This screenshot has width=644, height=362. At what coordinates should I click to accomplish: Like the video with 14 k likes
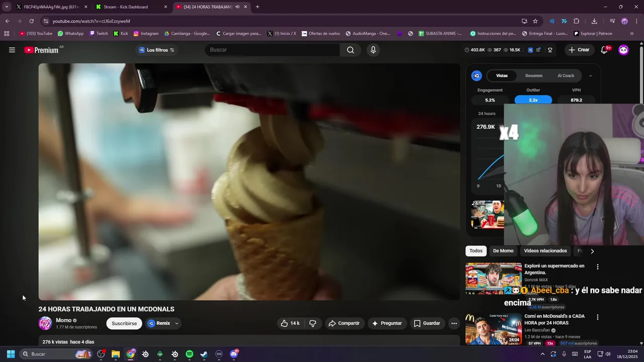(290, 323)
